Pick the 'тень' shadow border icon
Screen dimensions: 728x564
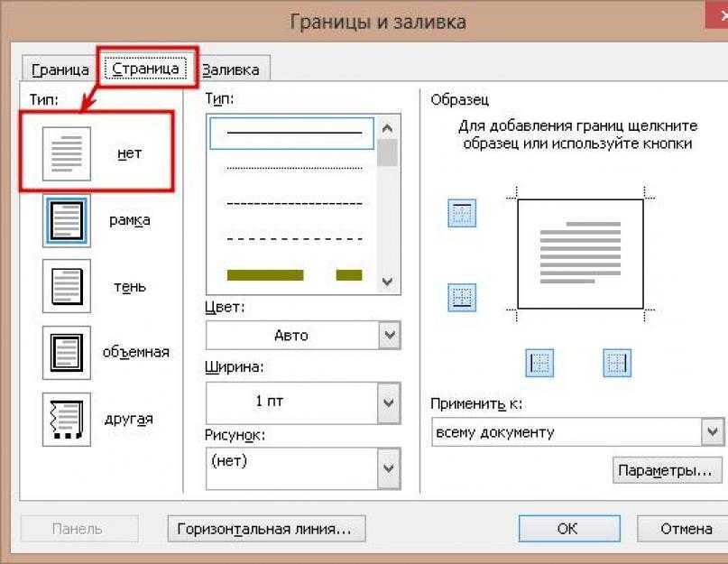click(x=67, y=286)
